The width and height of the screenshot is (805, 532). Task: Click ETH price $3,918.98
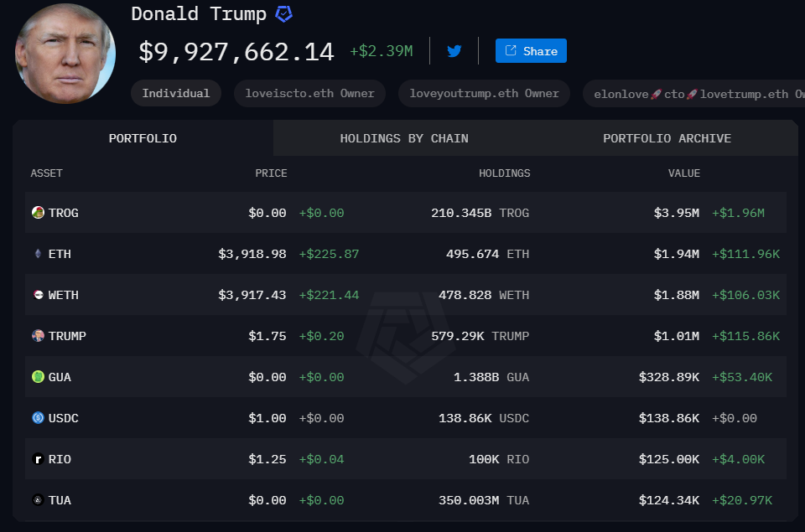tap(252, 254)
